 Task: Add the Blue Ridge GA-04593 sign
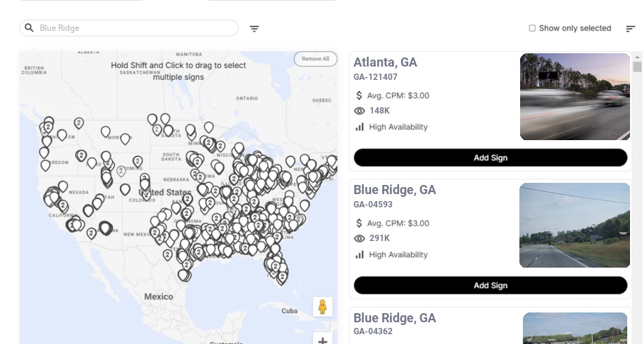[490, 285]
